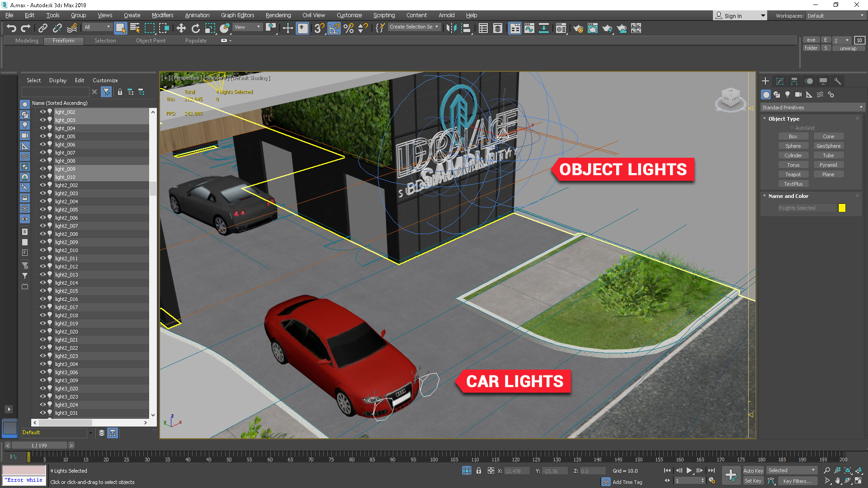Open the Standard Primitives dropdown
Screen dimensions: 868x488
coord(812,108)
